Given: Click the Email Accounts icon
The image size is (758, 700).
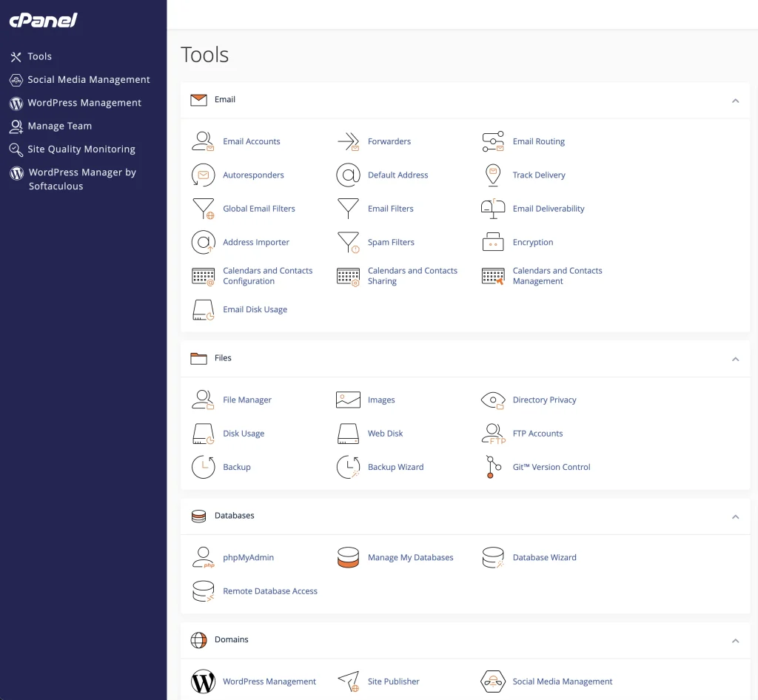Looking at the screenshot, I should (203, 141).
